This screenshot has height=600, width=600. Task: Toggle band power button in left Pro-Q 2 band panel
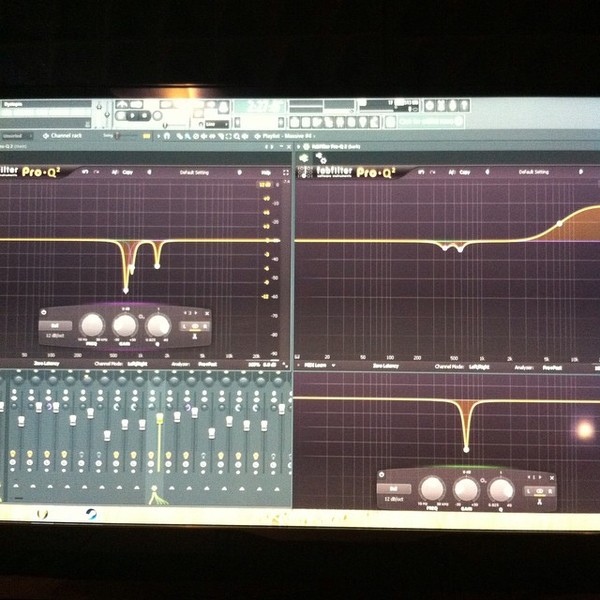click(44, 313)
